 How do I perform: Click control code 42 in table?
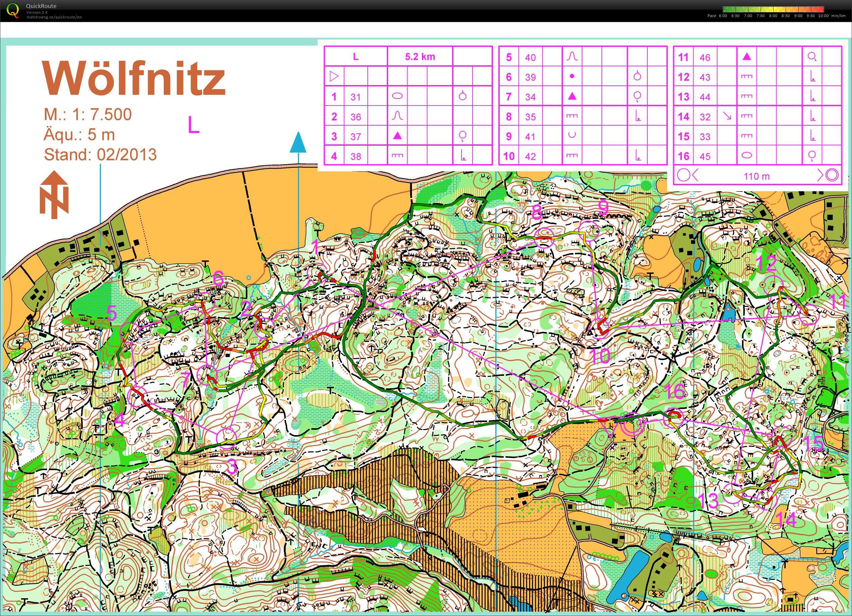point(530,156)
